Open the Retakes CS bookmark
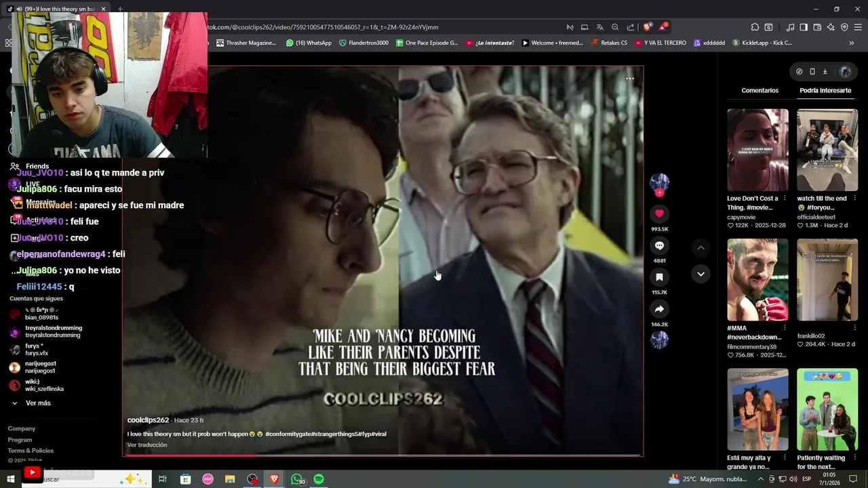 click(x=609, y=43)
